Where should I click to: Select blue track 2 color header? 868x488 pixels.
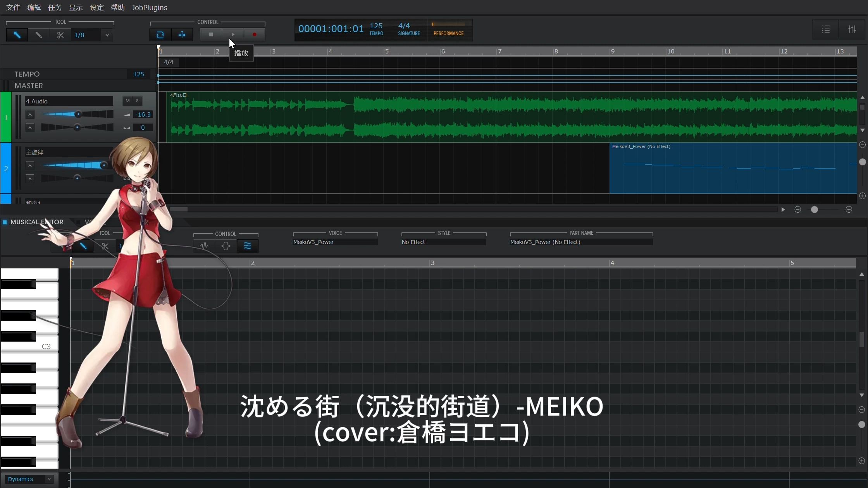pos(6,168)
